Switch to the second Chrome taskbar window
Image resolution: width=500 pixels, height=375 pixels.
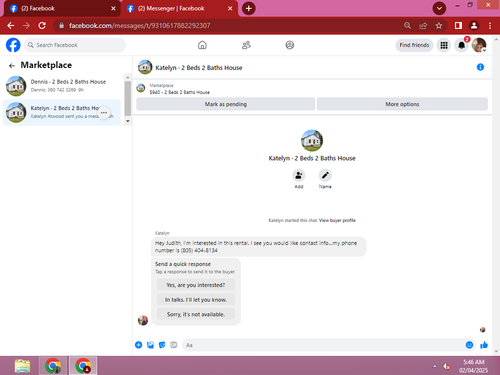point(83,366)
